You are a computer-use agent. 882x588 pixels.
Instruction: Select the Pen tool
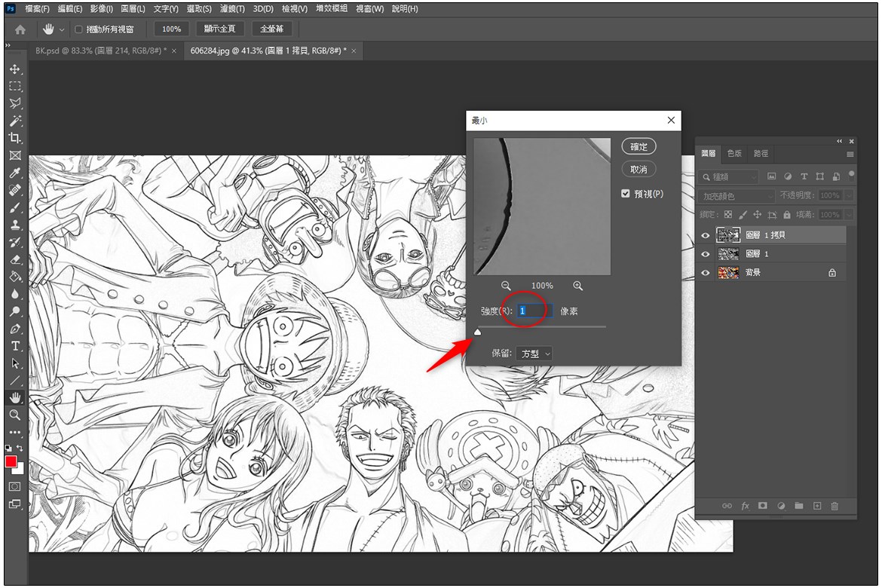[x=15, y=329]
